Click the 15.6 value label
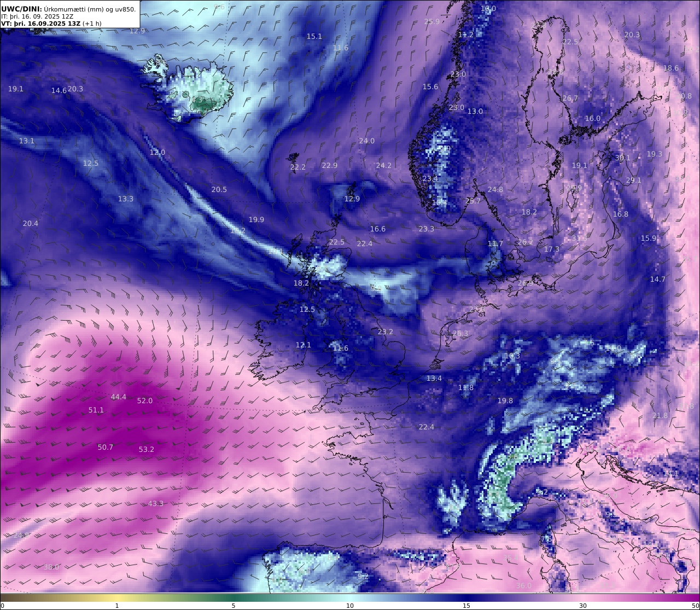 pos(430,86)
